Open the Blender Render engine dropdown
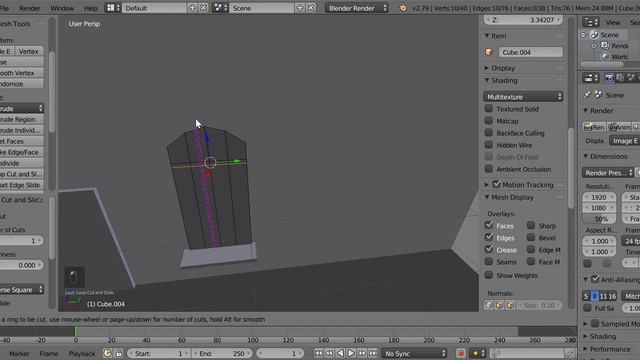Image resolution: width=640 pixels, height=360 pixels. coord(357,8)
